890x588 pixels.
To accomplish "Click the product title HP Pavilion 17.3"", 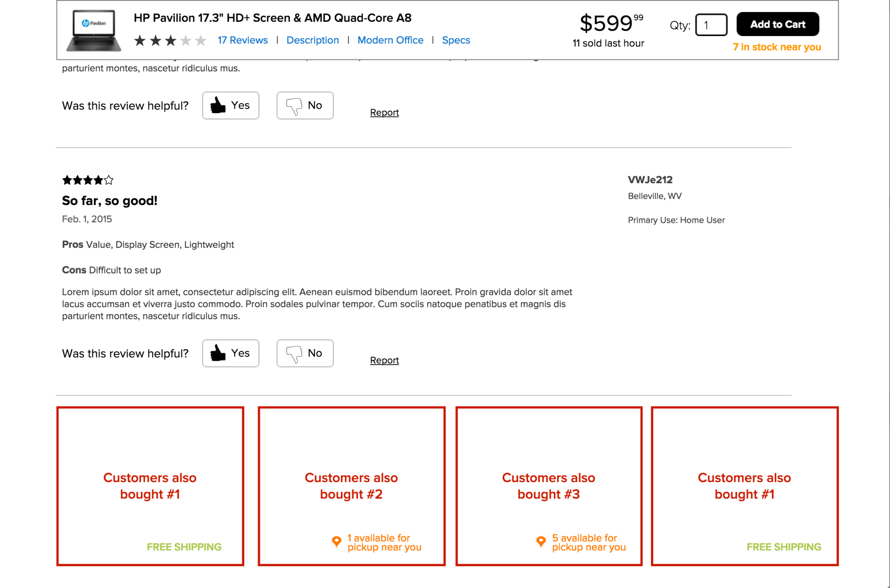I will point(272,18).
